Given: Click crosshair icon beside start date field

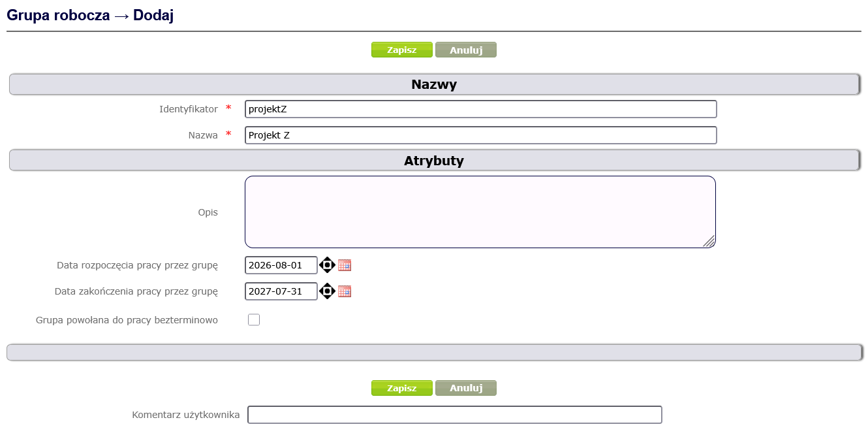Looking at the screenshot, I should [x=327, y=265].
